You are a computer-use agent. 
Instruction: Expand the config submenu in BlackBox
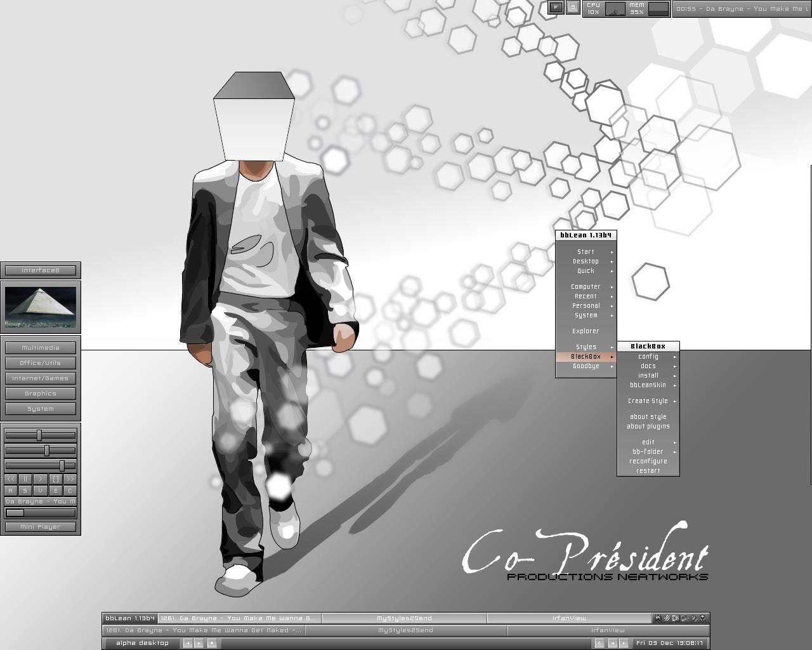click(x=648, y=357)
